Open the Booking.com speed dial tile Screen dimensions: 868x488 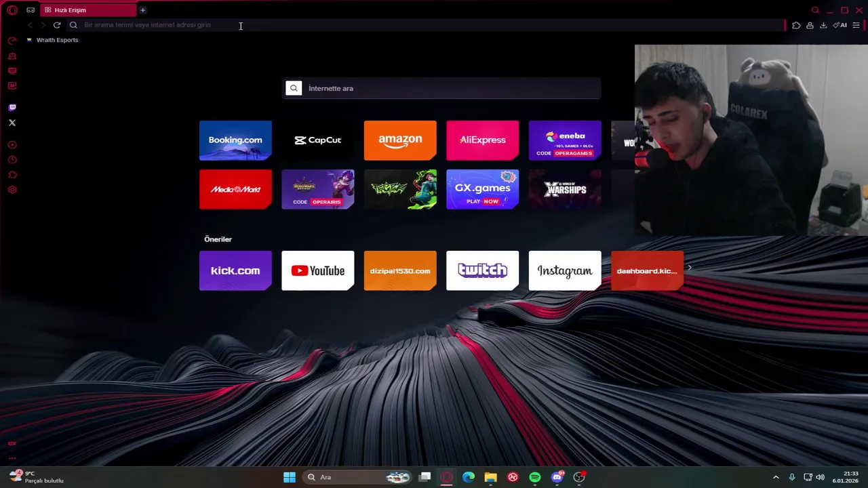tap(235, 140)
